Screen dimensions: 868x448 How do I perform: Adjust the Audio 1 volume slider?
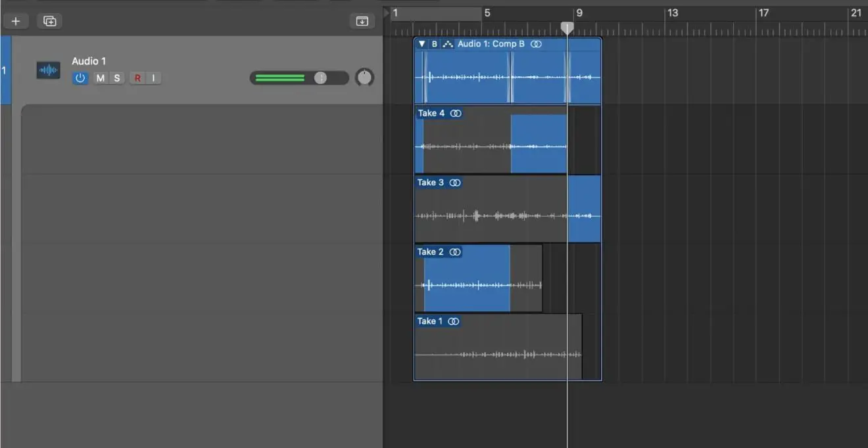321,78
